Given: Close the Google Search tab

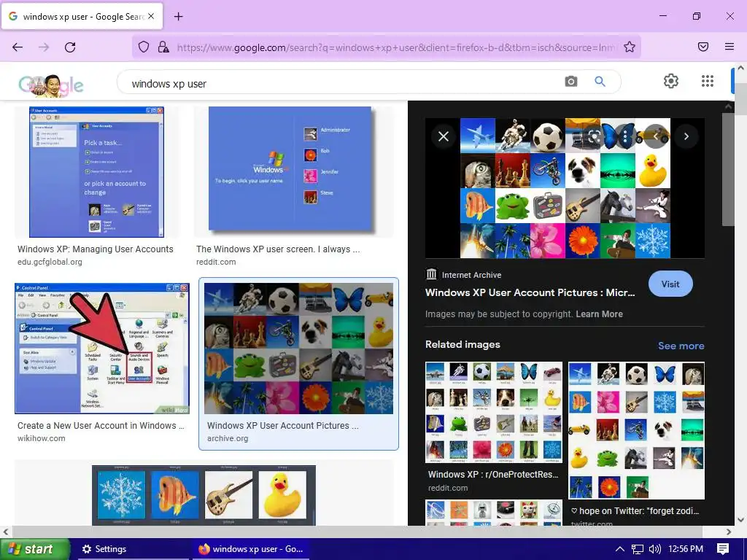Looking at the screenshot, I should (x=150, y=16).
